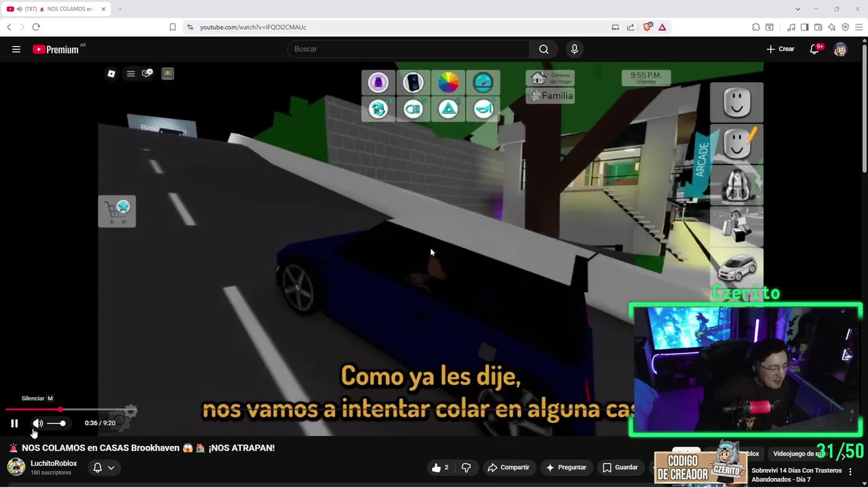The height and width of the screenshot is (488, 868).
Task: Click the 0:36 / 9:20 time display
Action: tap(100, 423)
